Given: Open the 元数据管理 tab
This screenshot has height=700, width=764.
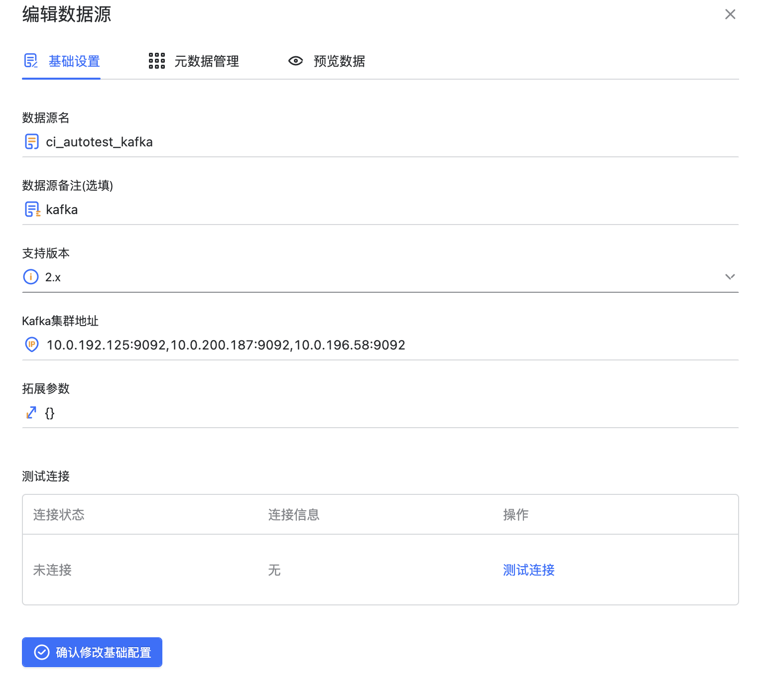Looking at the screenshot, I should 206,61.
